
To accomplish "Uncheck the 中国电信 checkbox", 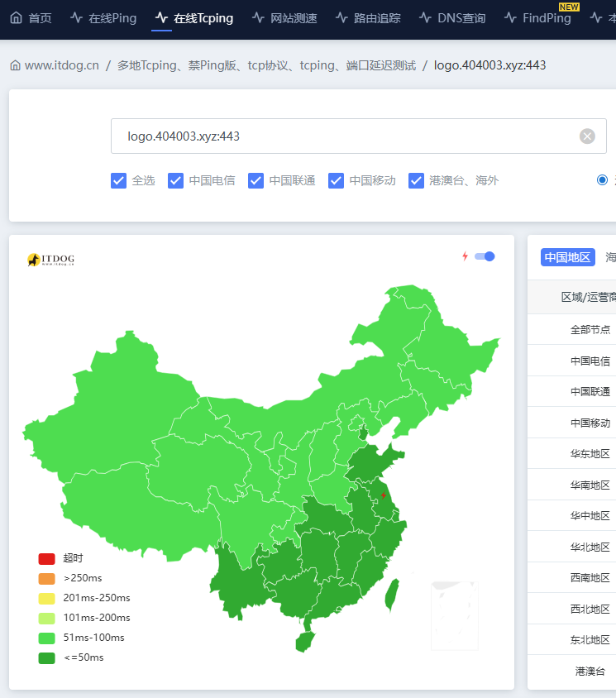I will 176,180.
